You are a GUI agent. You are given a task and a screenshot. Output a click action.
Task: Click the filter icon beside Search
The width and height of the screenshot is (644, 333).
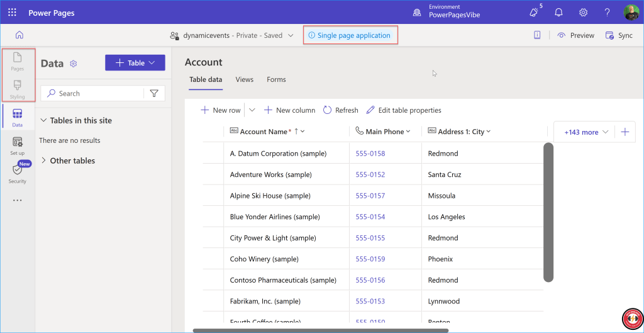click(154, 93)
